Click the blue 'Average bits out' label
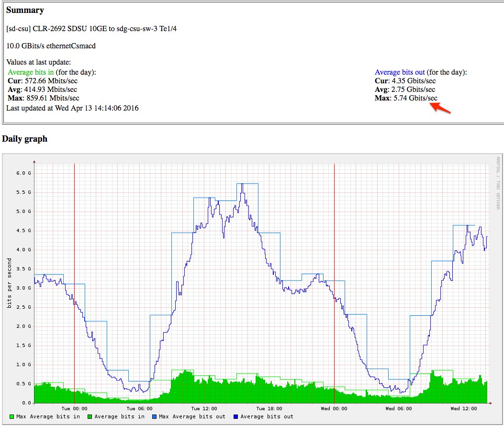The image size is (504, 426). point(400,72)
